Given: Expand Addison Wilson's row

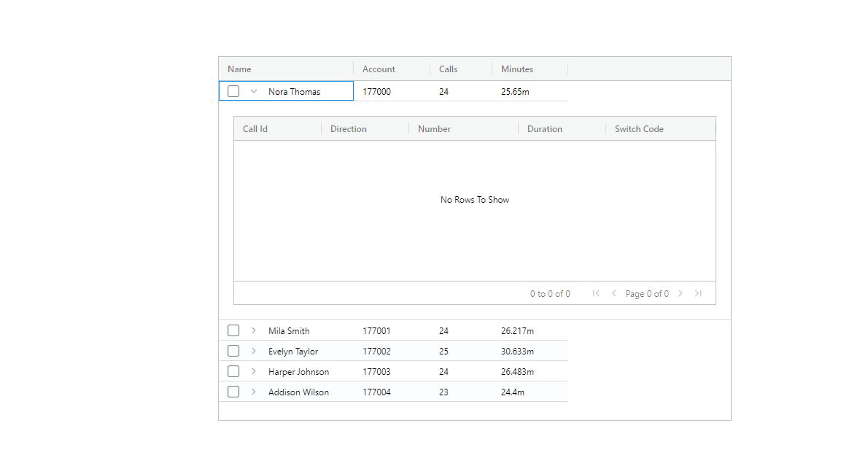Looking at the screenshot, I should pyautogui.click(x=253, y=391).
